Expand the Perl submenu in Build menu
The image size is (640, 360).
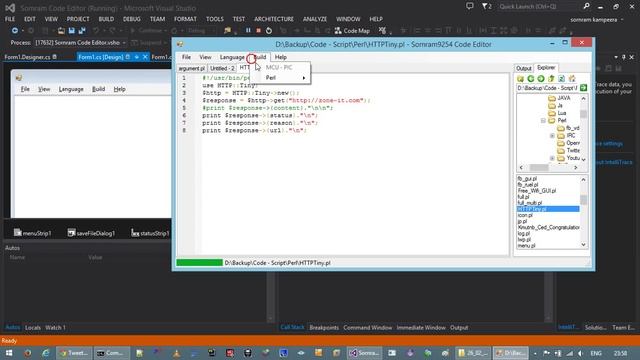[x=280, y=78]
